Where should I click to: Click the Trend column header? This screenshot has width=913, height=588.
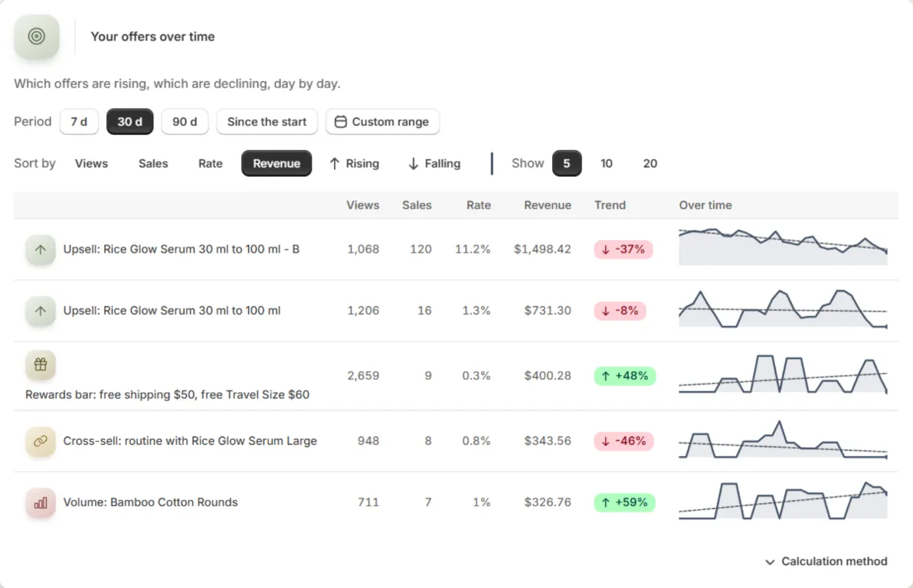[610, 205]
